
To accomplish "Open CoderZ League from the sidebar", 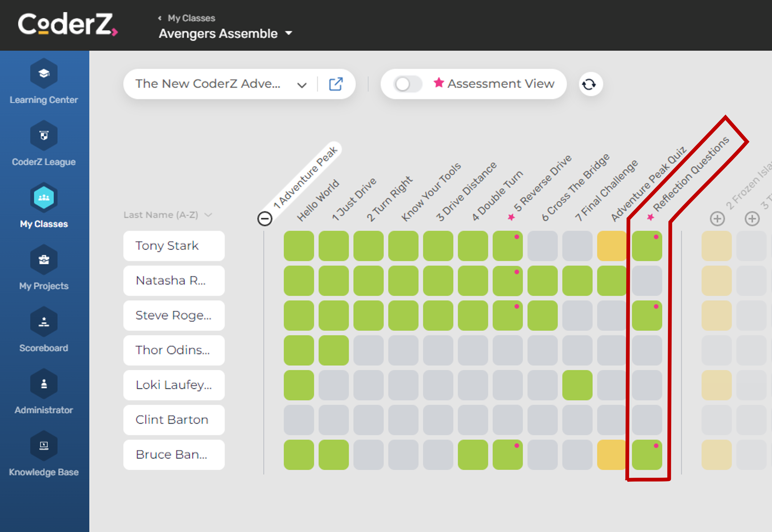I will coord(44,135).
